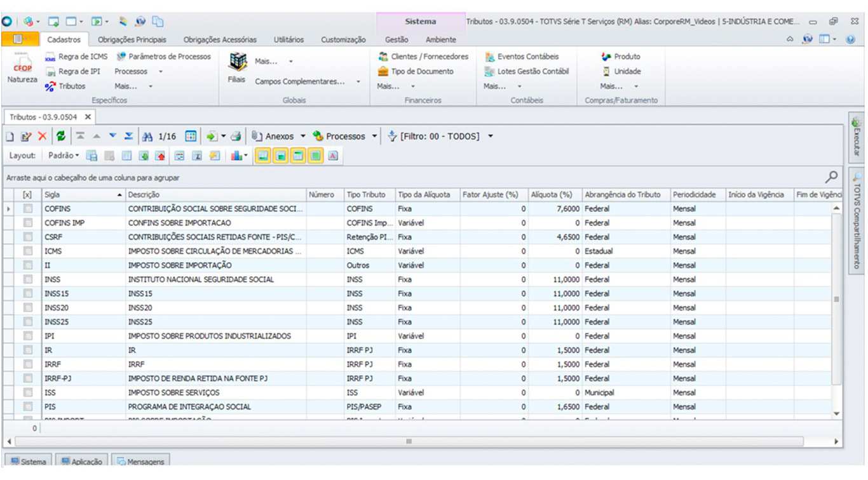This screenshot has width=868, height=480.
Task: Click the red X delete record icon
Action: tap(42, 137)
